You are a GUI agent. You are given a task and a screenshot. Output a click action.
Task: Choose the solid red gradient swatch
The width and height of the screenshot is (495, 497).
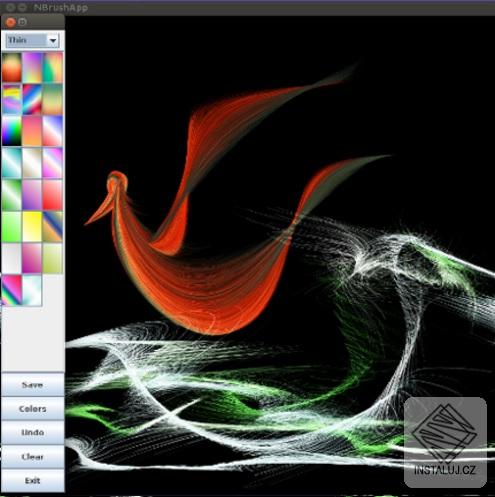53,195
